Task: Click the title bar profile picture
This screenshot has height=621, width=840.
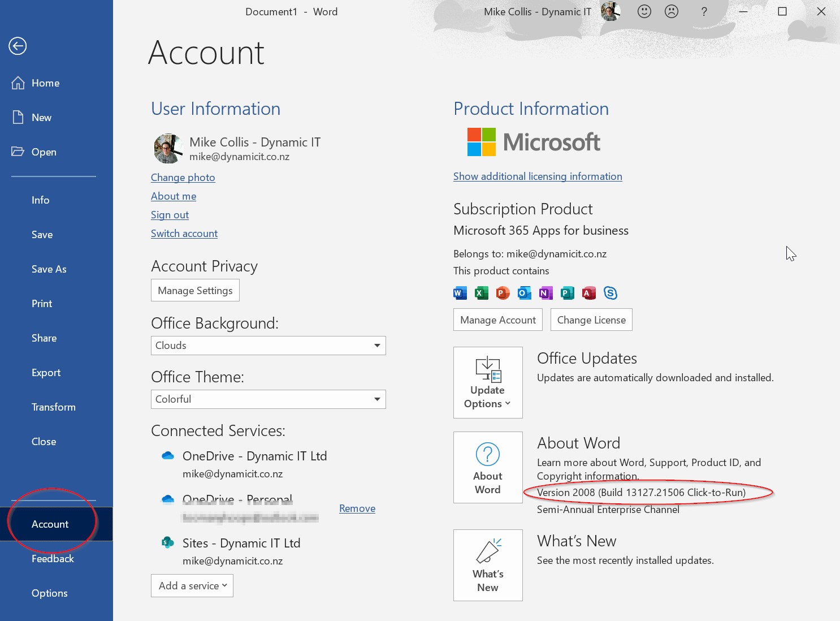Action: click(x=610, y=11)
